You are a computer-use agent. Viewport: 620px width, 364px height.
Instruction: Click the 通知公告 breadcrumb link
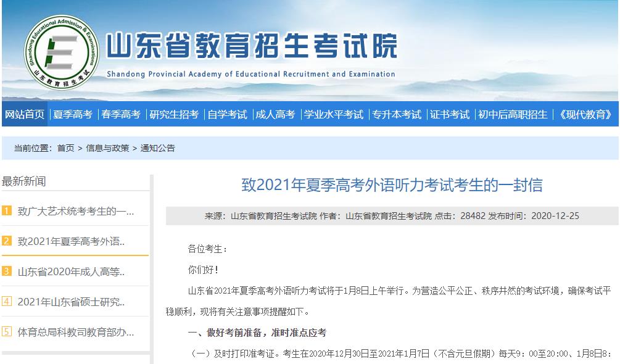pyautogui.click(x=157, y=148)
